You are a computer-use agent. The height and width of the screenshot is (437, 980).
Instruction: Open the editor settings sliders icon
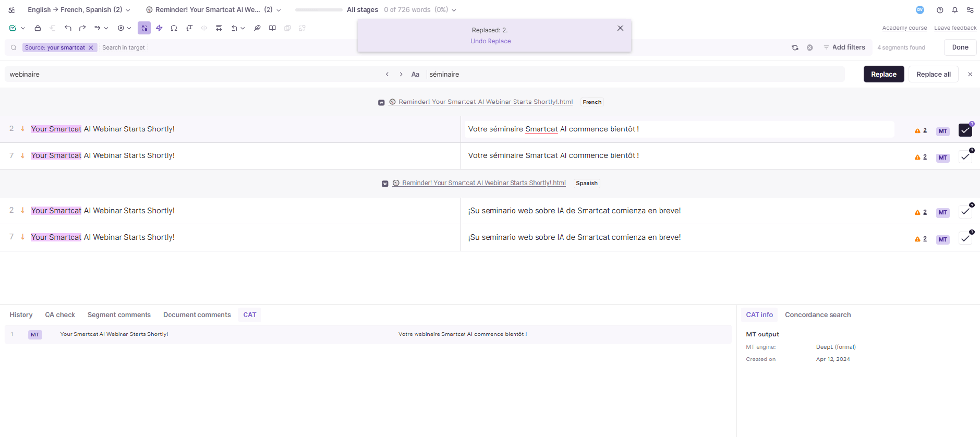tap(970, 10)
